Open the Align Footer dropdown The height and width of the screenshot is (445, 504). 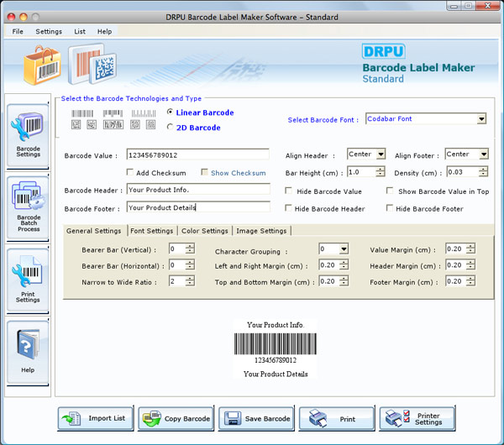coord(484,154)
